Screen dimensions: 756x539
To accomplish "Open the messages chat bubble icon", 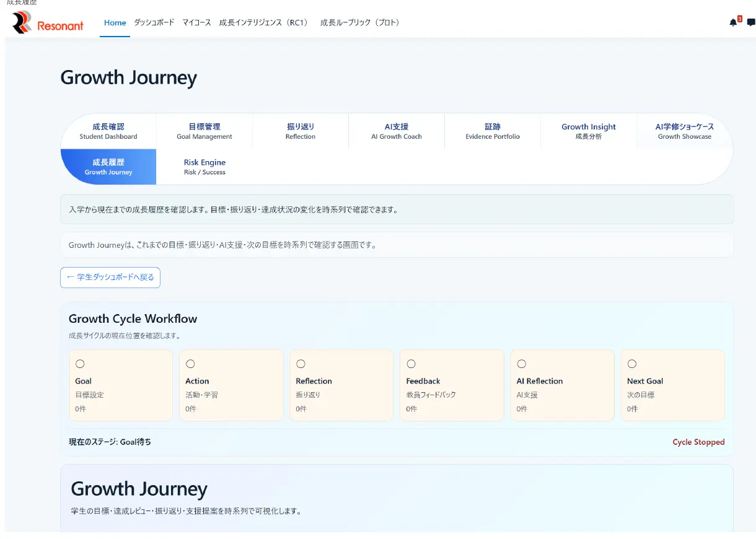I will pyautogui.click(x=751, y=22).
